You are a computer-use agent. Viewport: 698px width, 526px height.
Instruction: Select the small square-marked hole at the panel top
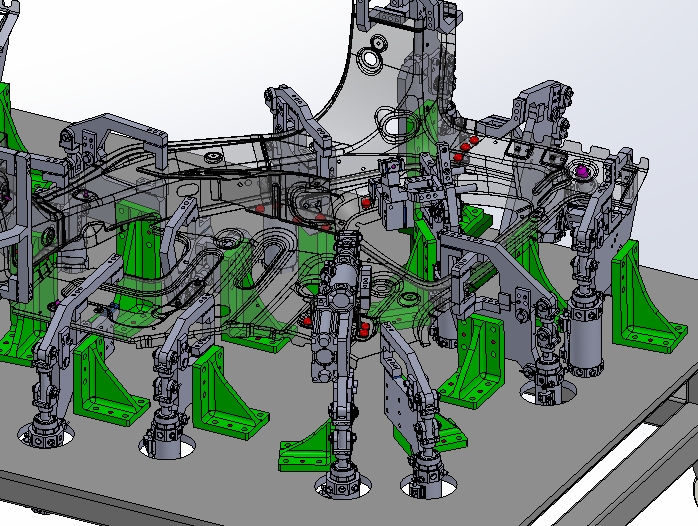(378, 44)
